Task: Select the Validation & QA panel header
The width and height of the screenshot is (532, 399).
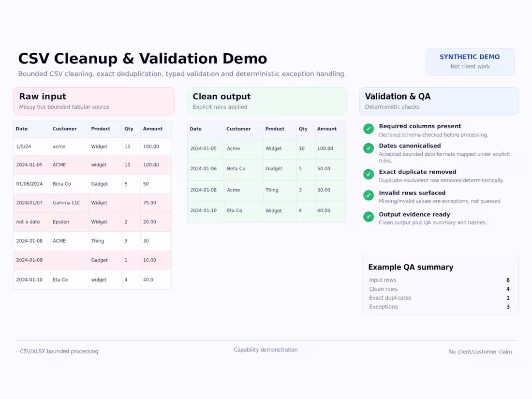Action: pos(439,101)
